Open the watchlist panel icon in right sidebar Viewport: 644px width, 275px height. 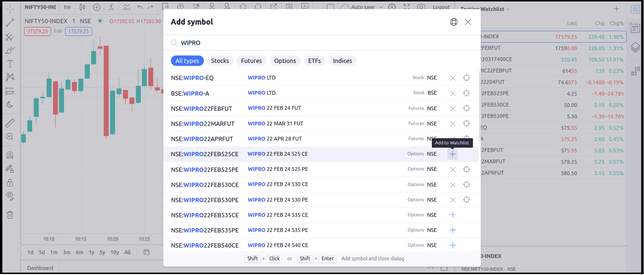[x=635, y=9]
